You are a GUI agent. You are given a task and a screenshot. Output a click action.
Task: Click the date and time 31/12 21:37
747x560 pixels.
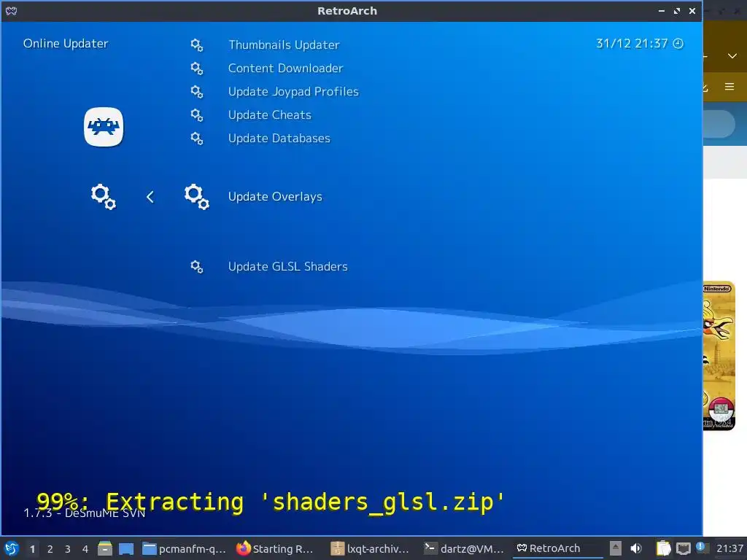[632, 44]
